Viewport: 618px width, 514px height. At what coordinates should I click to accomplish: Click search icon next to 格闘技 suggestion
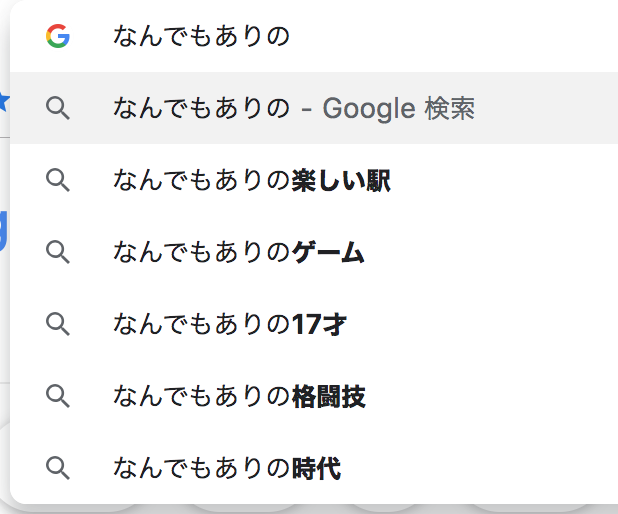click(x=58, y=396)
